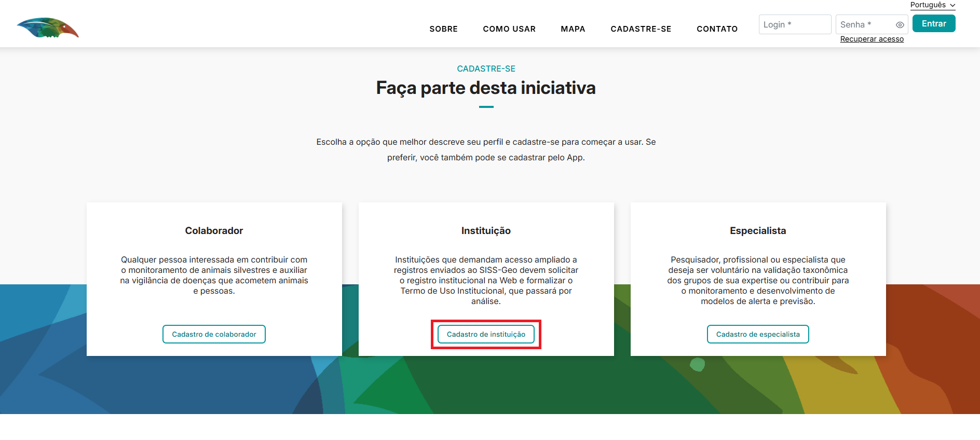Follow the Recuperar acesso link
The height and width of the screenshot is (440, 980).
(x=872, y=39)
